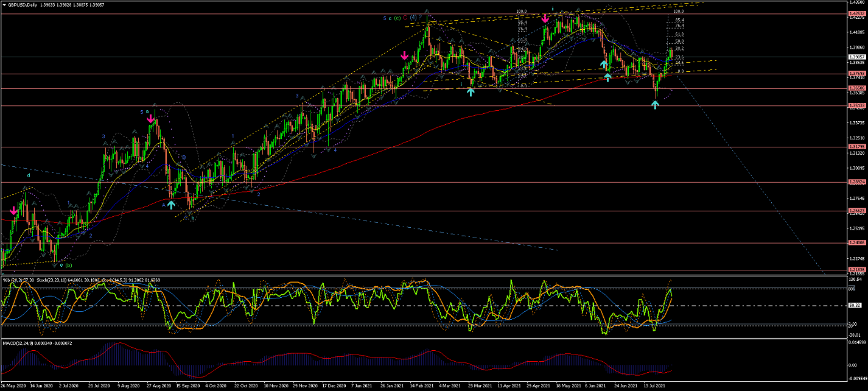
Task: Click the 17 Dec 2020 date label
Action: [x=334, y=386]
